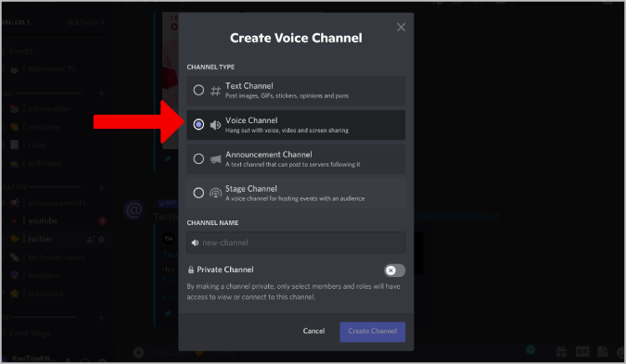This screenshot has height=364, width=626.
Task: Click plus icon above announcements channel
Action: click(102, 188)
